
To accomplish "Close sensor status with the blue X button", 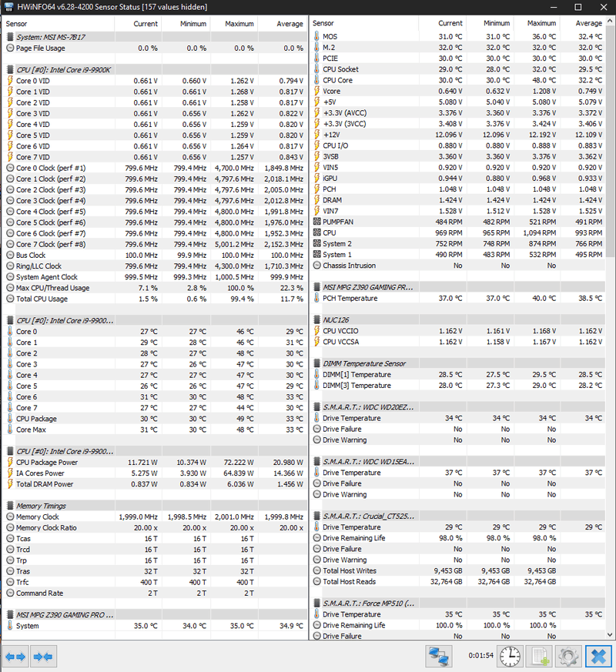I will [598, 656].
